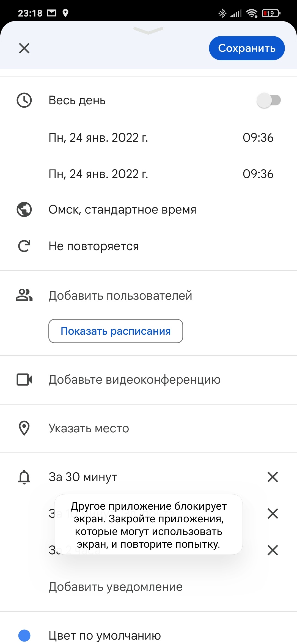Tap Добавить уведомление
297x644 pixels.
coord(116,587)
